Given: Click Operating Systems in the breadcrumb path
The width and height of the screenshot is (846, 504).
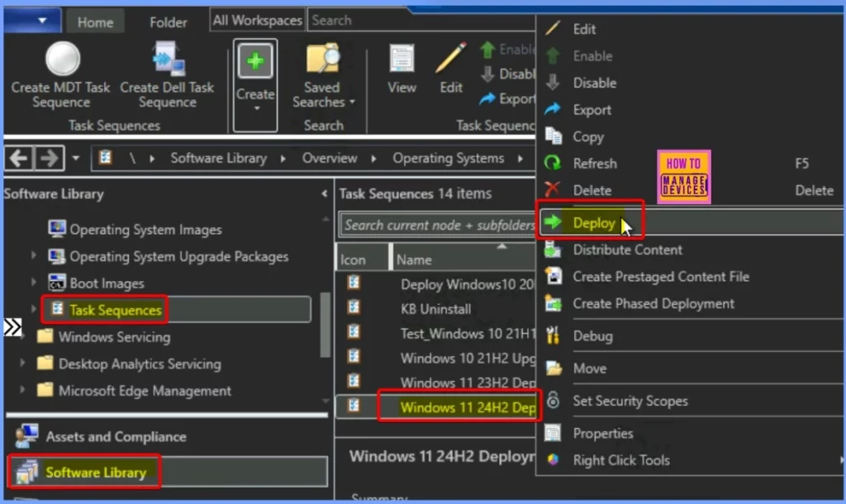Looking at the screenshot, I should tap(448, 158).
